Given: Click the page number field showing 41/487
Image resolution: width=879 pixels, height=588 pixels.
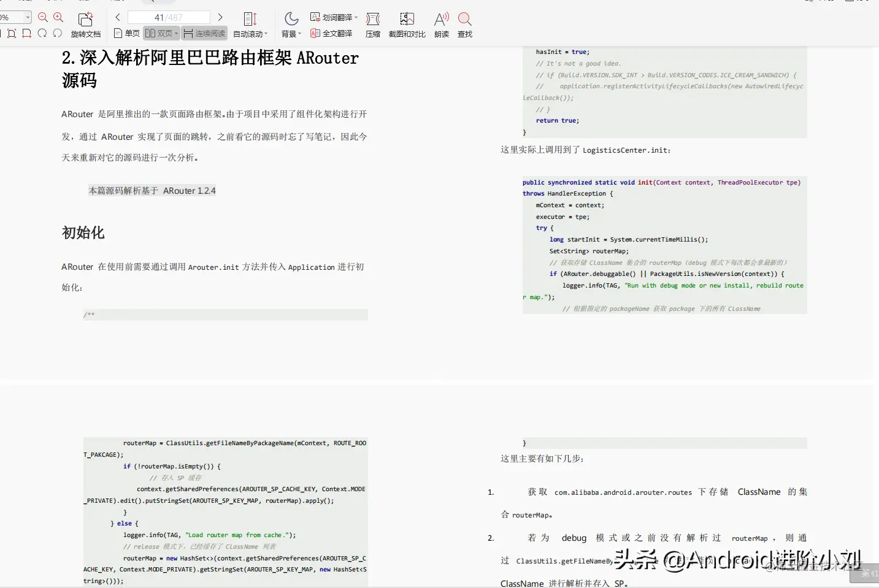Looking at the screenshot, I should tap(169, 17).
